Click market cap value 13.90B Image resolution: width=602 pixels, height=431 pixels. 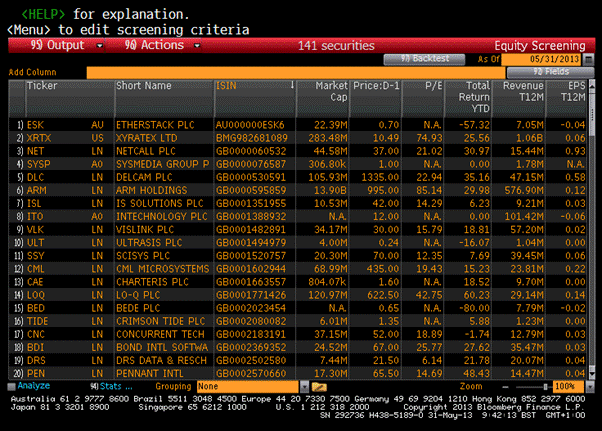point(331,190)
